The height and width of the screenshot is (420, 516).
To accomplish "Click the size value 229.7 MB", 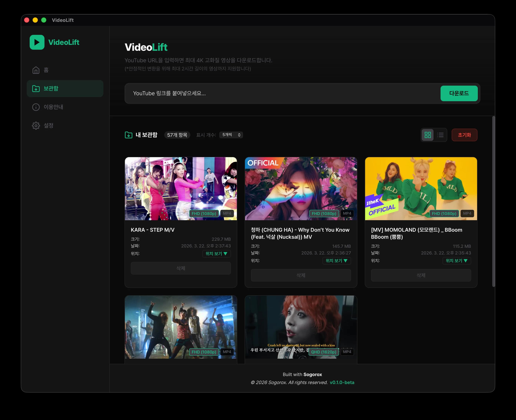I will coord(221,239).
